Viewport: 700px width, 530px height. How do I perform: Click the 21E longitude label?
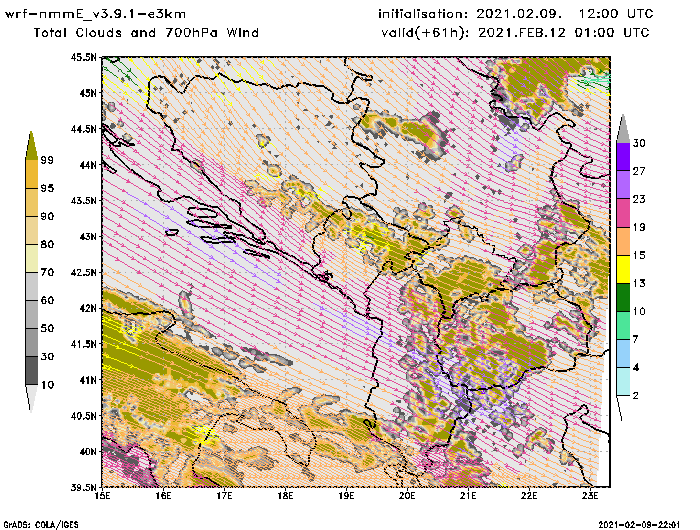tap(468, 496)
